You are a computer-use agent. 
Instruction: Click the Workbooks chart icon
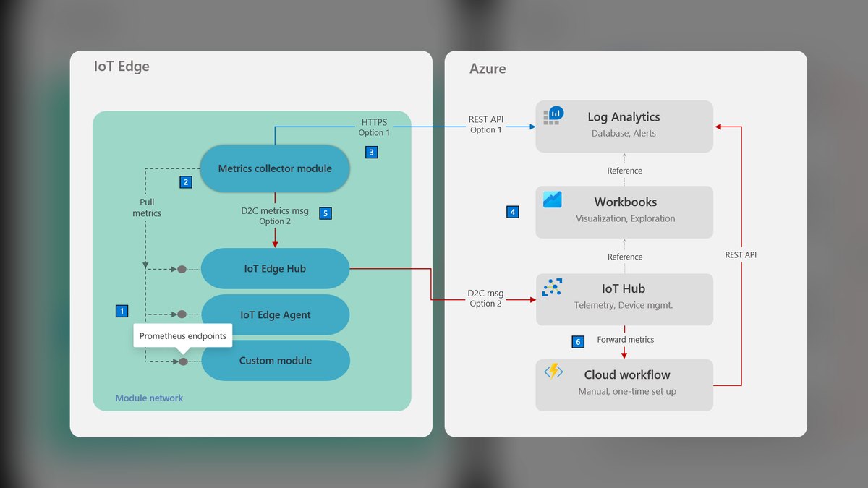click(553, 200)
